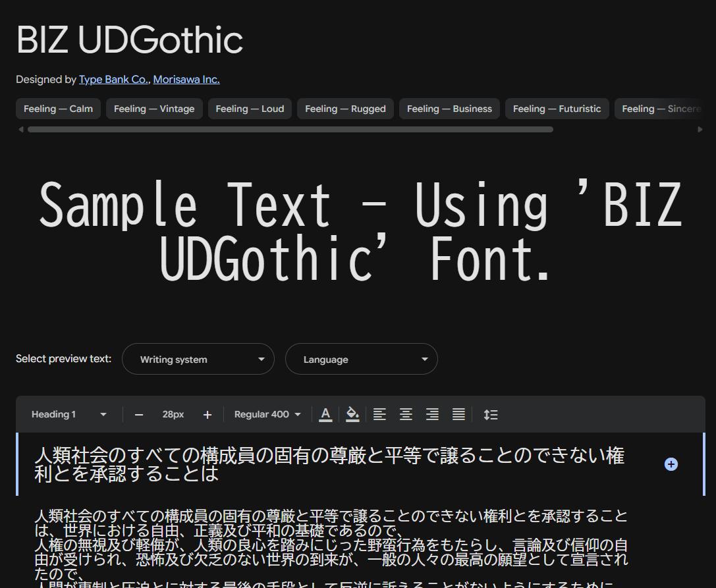
Task: Click the tag scrollbar right arrow
Action: (x=700, y=129)
